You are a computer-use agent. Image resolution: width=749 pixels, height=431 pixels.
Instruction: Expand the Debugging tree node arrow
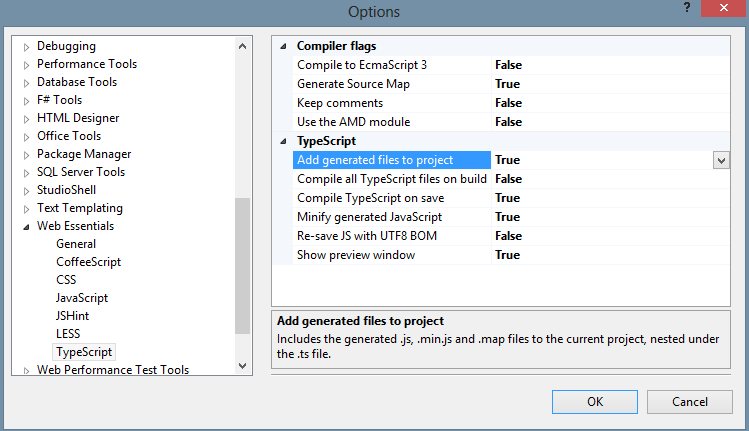tap(26, 47)
